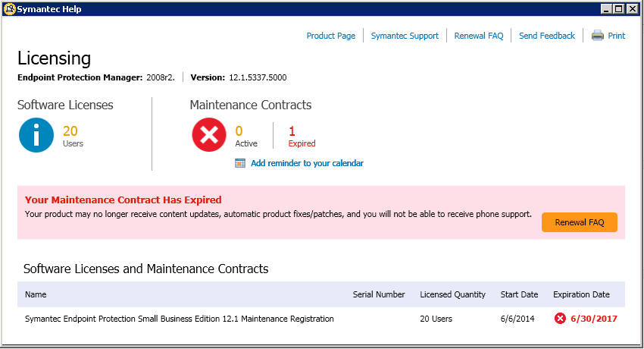Click the Name column header
This screenshot has height=349, width=644.
coord(36,294)
